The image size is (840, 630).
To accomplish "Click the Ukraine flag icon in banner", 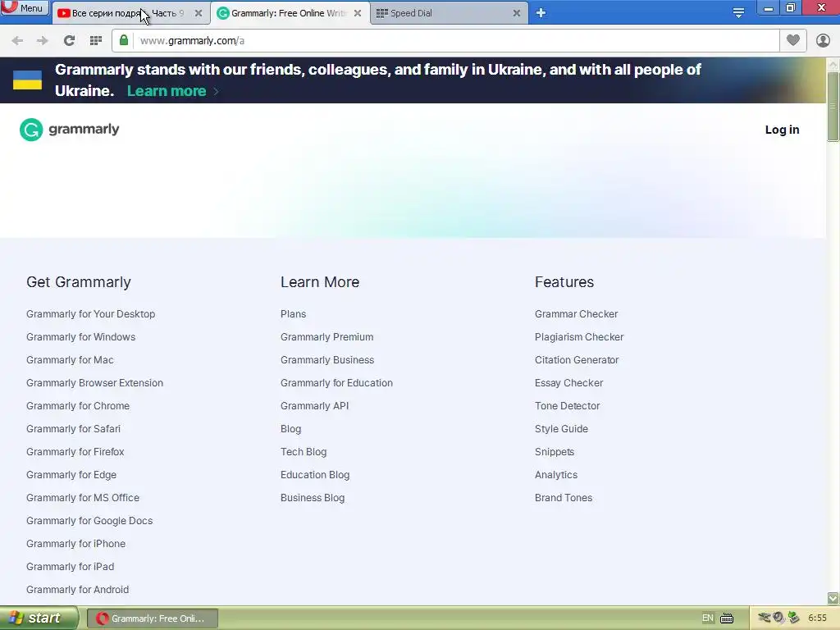I will (27, 80).
